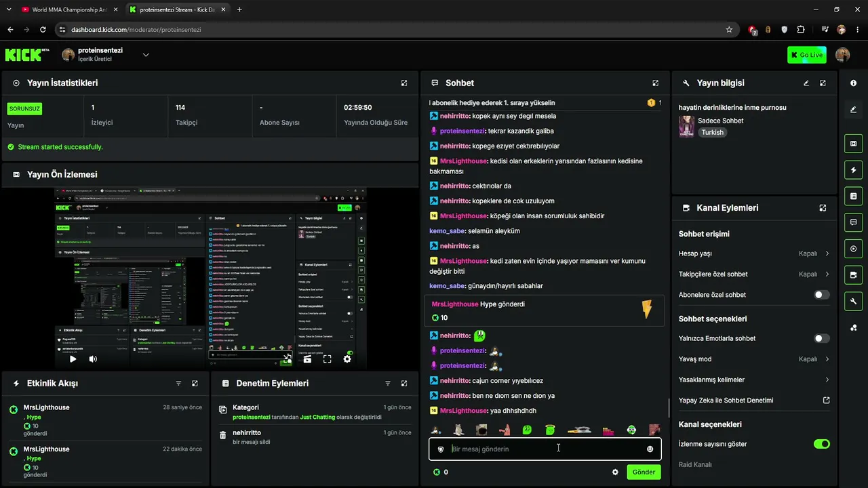Filter the Etkinlik Akışı activity feed

pos(178,384)
